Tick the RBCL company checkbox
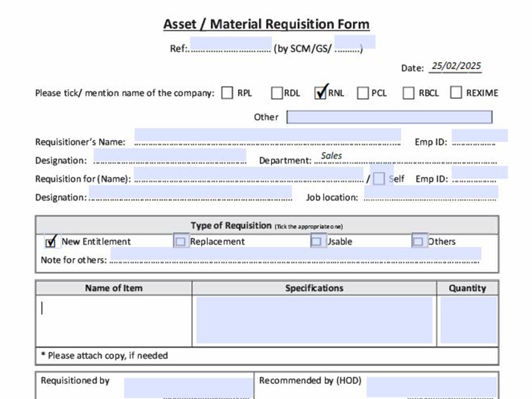Image resolution: width=532 pixels, height=399 pixels. tap(408, 93)
